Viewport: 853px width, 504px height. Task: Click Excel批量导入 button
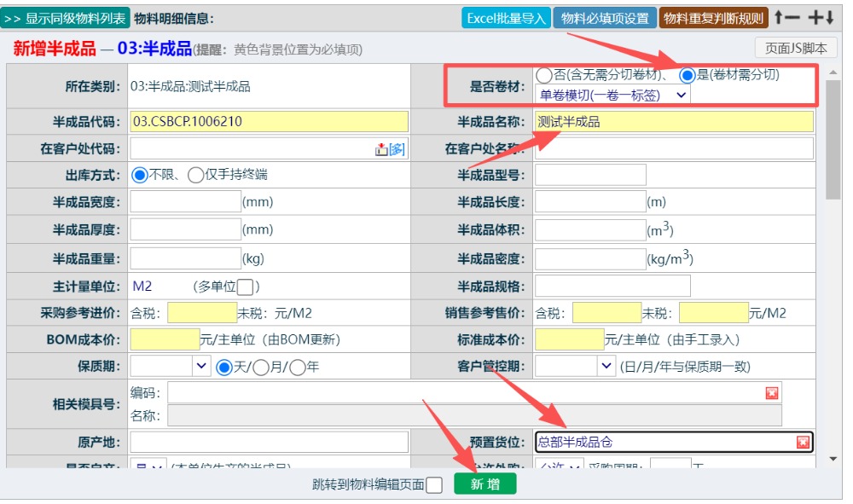click(506, 18)
